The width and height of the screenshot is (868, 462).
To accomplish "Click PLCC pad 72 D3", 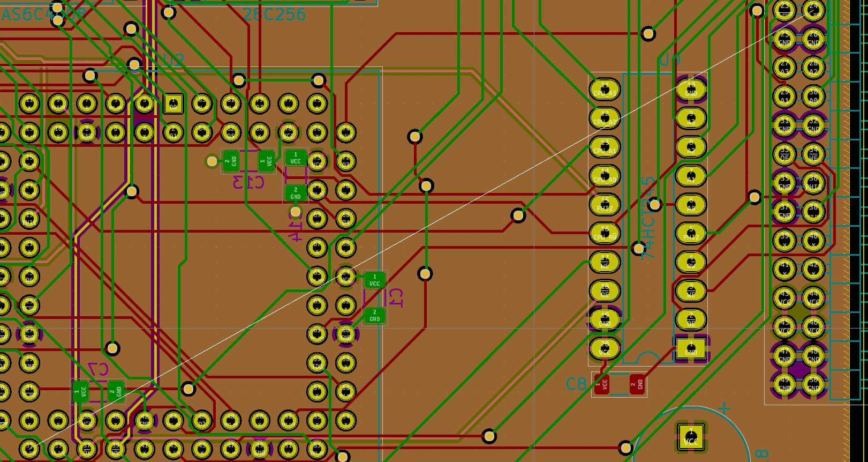I will (x=345, y=161).
